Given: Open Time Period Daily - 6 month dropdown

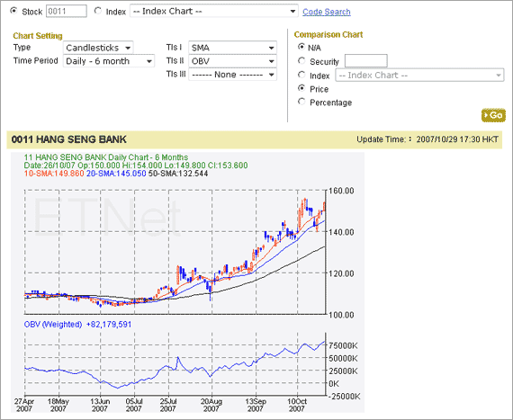Looking at the screenshot, I should (x=109, y=61).
